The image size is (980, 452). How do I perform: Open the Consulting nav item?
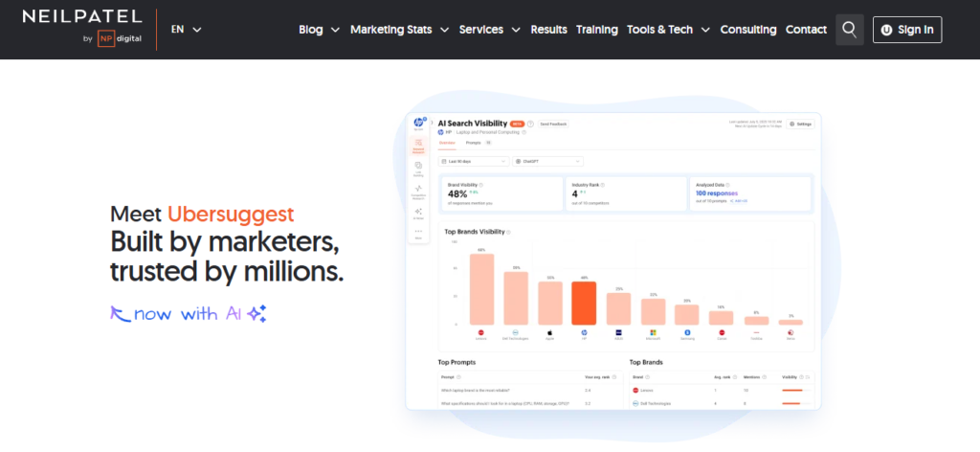[x=748, y=30]
